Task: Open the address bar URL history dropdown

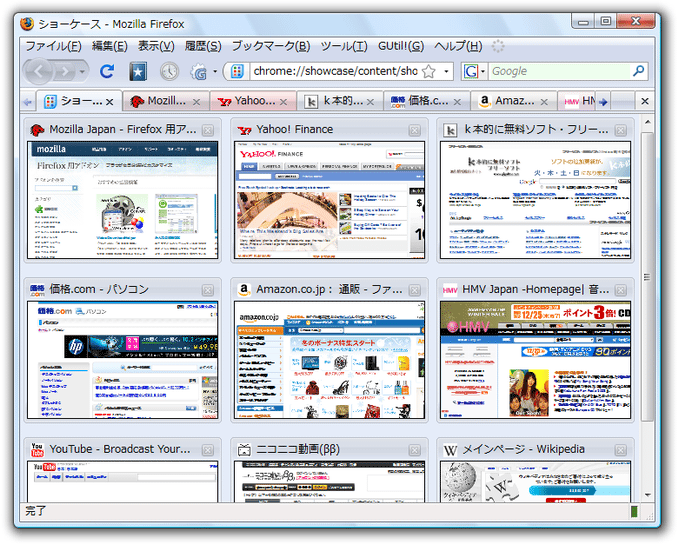Action: pyautogui.click(x=446, y=71)
